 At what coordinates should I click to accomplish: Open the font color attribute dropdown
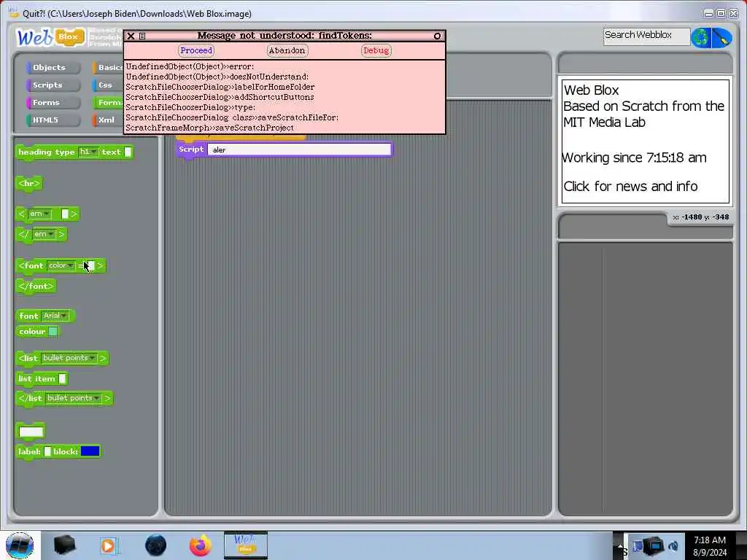61,265
